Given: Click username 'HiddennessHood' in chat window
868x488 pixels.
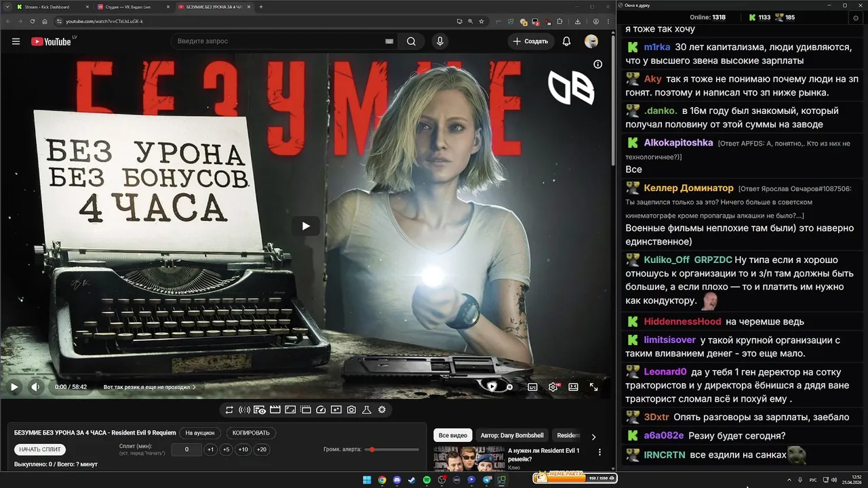Looking at the screenshot, I should [x=682, y=321].
